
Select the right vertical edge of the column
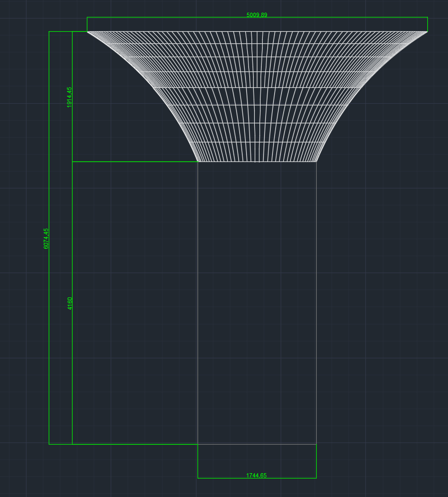tap(316, 302)
